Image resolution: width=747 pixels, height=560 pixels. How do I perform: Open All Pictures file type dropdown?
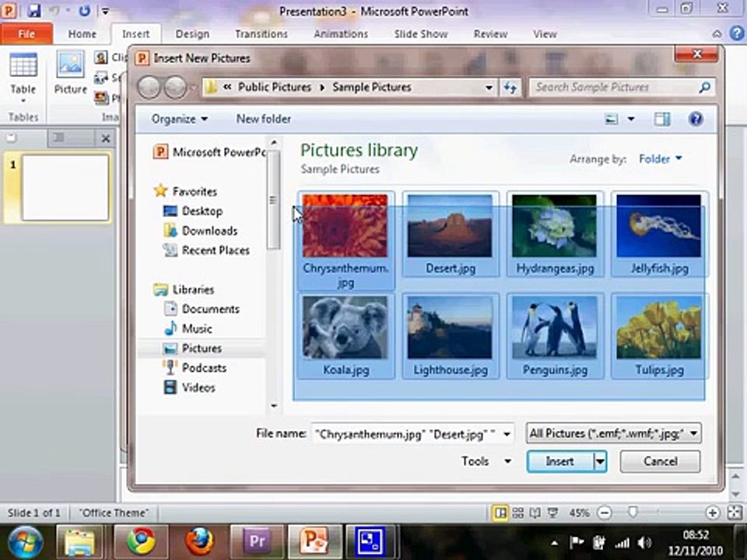coord(613,433)
